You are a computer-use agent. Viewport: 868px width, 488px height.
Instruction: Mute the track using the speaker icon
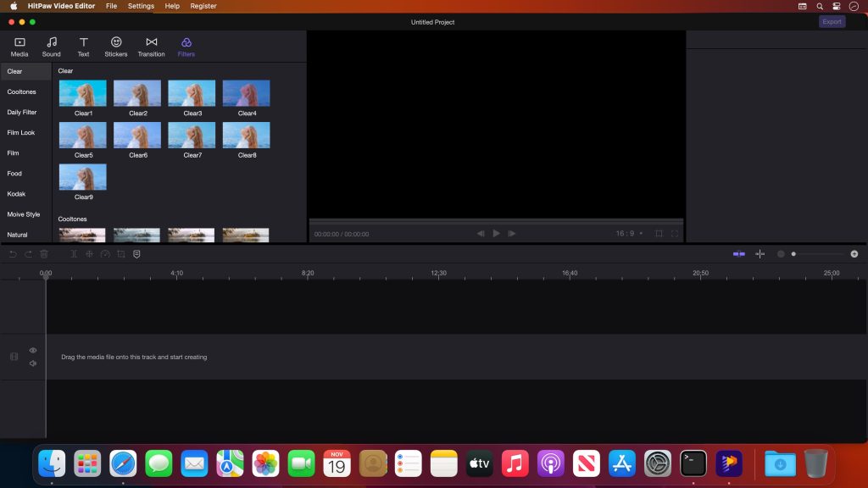click(33, 363)
